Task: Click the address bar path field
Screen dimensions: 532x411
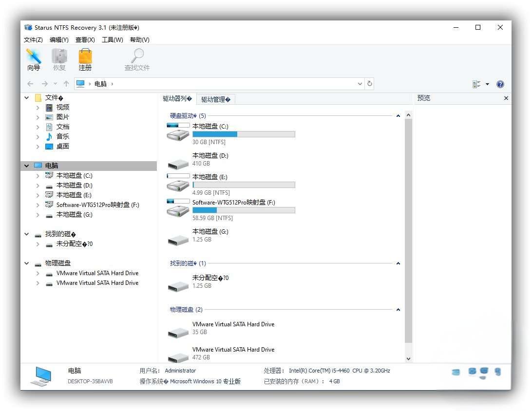Action: [219, 84]
